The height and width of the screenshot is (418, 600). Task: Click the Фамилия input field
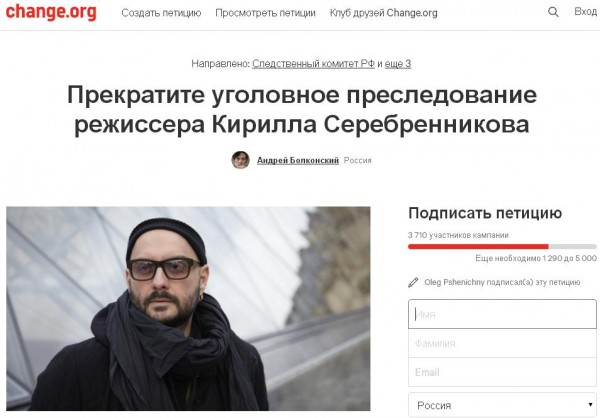click(502, 343)
